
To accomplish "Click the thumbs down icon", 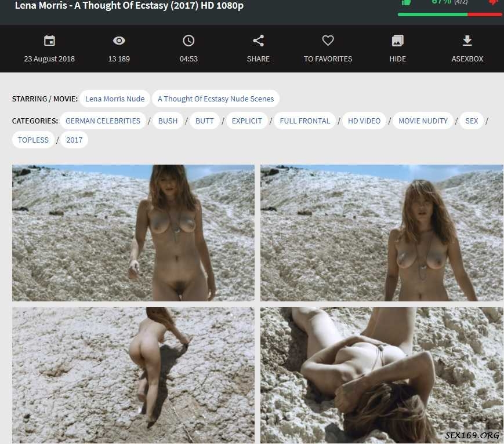I will click(x=494, y=2).
